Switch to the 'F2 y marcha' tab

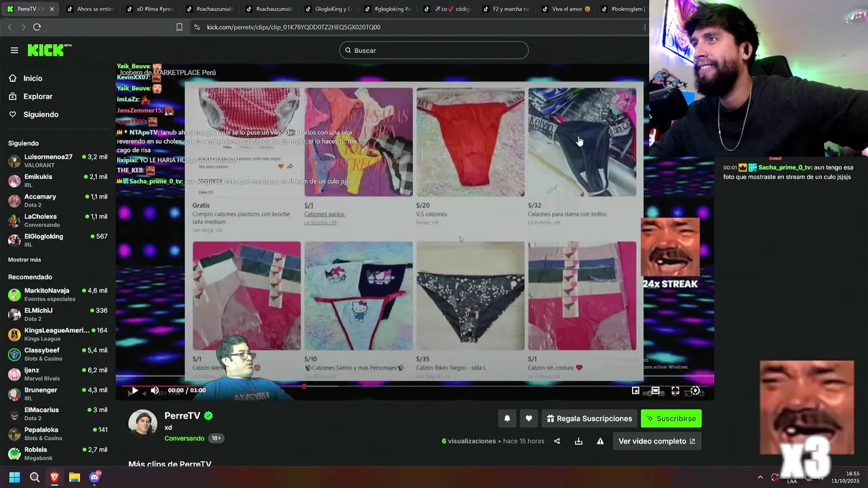coord(505,9)
